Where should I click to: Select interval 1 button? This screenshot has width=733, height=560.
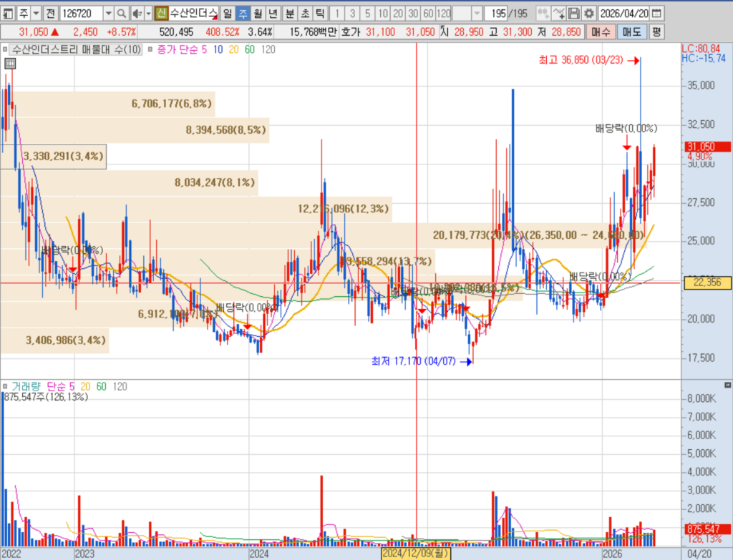click(x=337, y=13)
